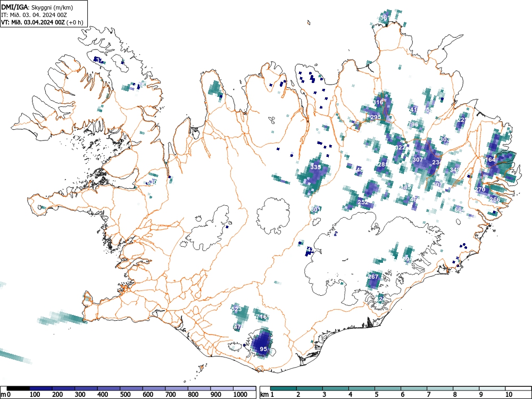Click the dark blue 100–200 m legend swatch
The image size is (532, 399).
(x=41, y=388)
